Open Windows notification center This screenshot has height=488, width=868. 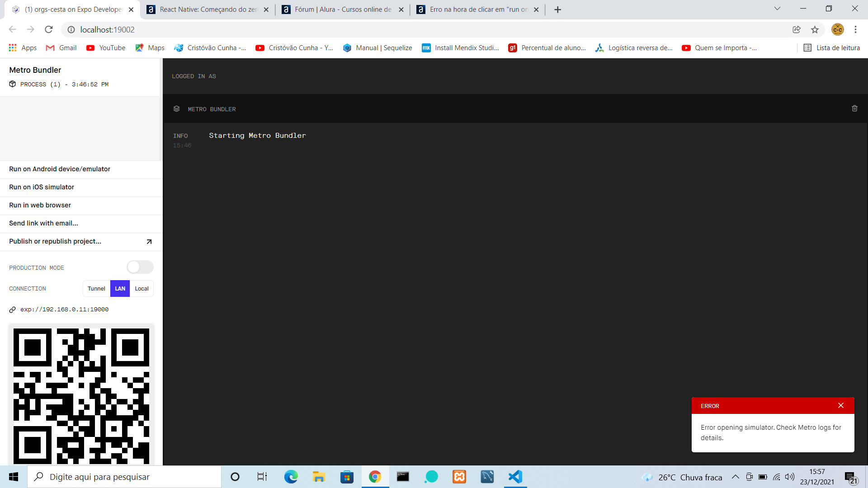click(851, 477)
